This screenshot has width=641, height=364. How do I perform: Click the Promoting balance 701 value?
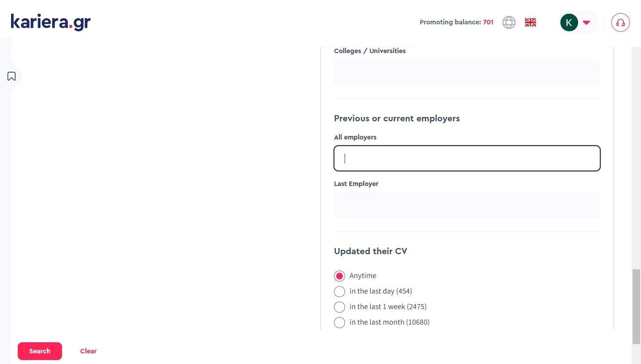pyautogui.click(x=488, y=22)
